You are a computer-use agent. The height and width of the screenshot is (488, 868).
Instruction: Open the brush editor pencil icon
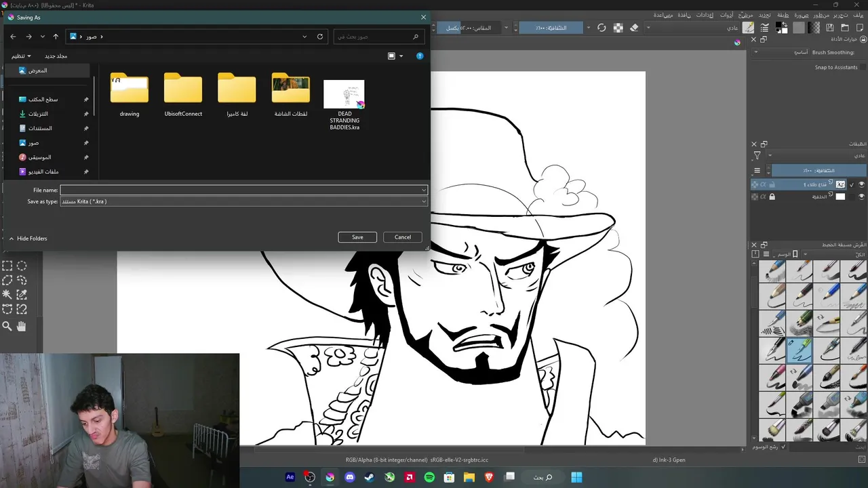(748, 28)
